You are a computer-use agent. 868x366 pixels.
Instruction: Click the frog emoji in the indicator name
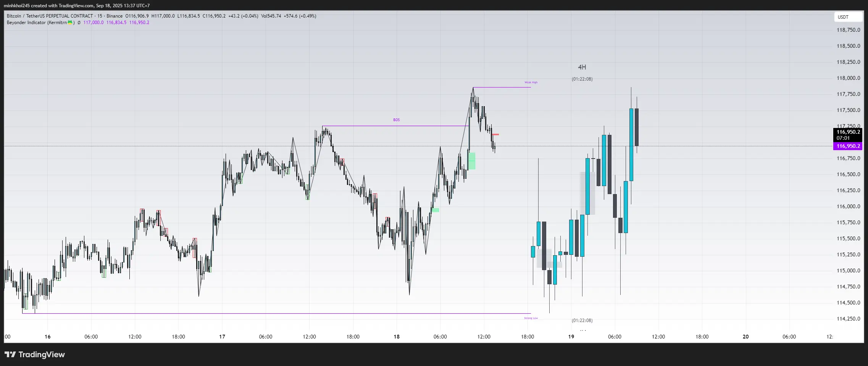[x=70, y=23]
